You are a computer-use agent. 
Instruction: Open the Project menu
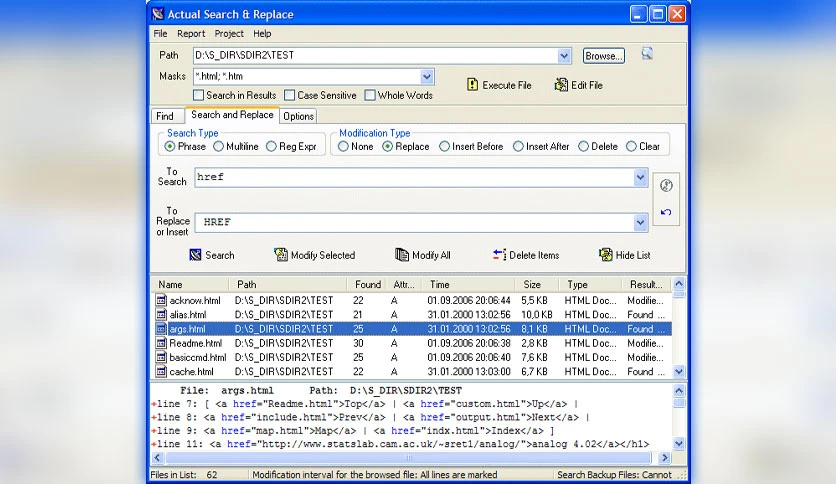click(229, 34)
